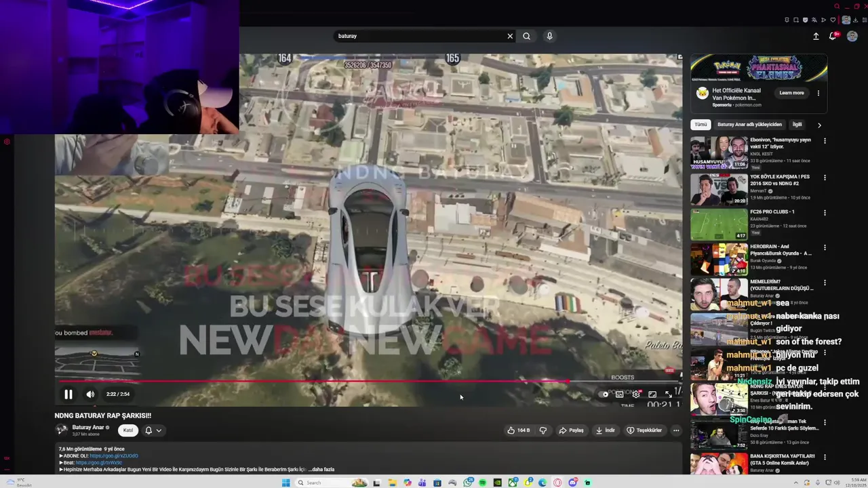Image resolution: width=868 pixels, height=488 pixels.
Task: Open Spotify from the taskbar
Action: click(482, 483)
